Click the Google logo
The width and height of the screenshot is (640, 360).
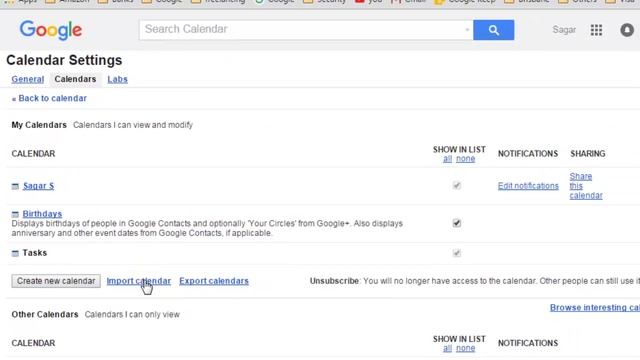[x=51, y=30]
